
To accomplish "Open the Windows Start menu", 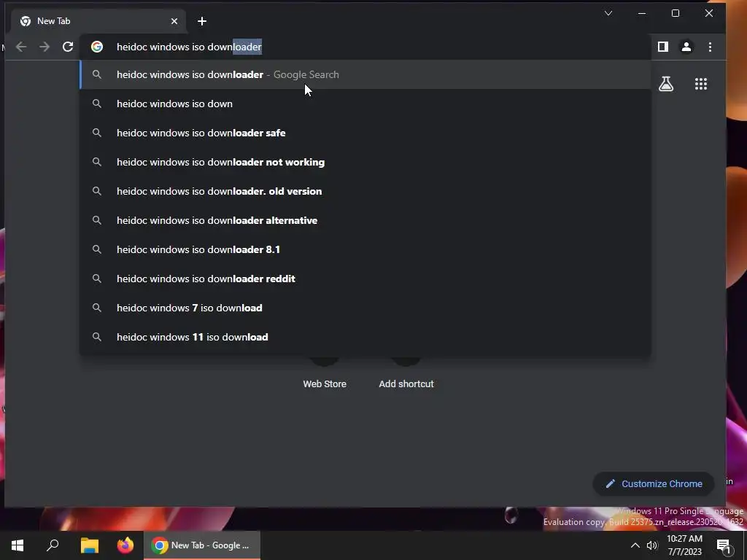I will click(x=18, y=545).
